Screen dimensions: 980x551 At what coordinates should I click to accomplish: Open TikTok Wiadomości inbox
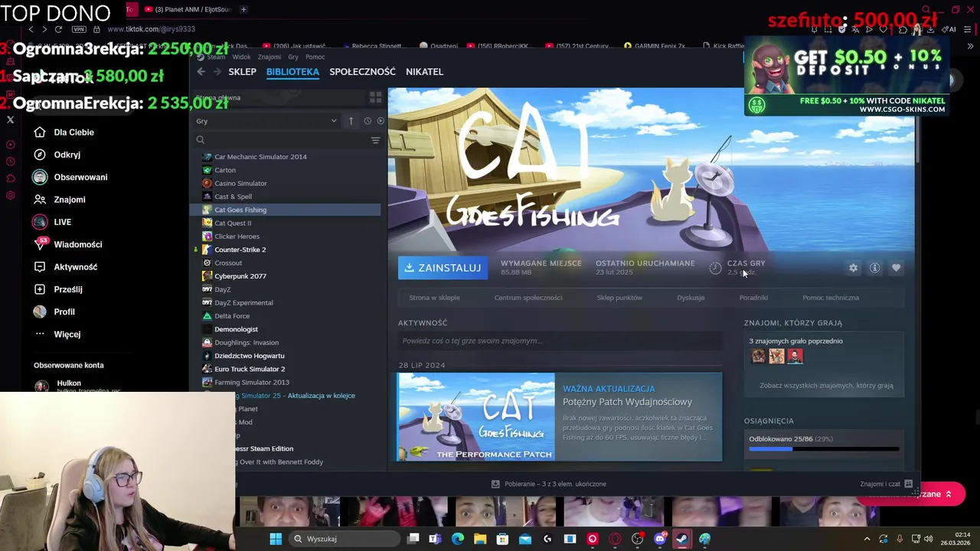click(x=67, y=244)
